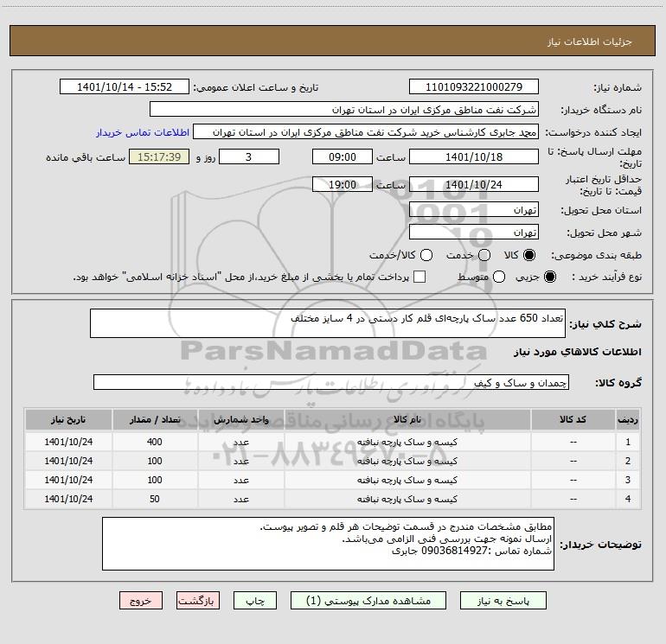Viewport: 666px width, 644px height.
Task: Click the date 1401/10/24 in row 2
Action: pos(68,461)
